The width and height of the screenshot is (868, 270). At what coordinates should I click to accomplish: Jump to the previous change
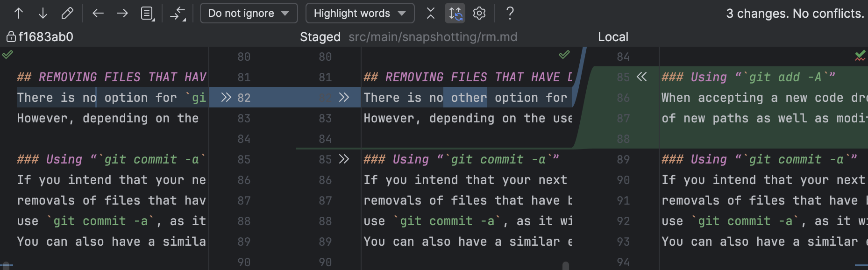pos(19,13)
